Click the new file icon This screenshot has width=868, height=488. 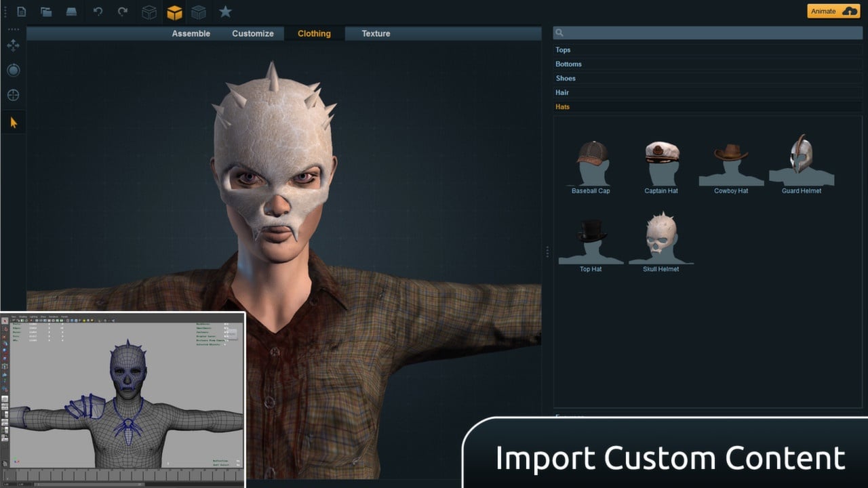(x=22, y=12)
